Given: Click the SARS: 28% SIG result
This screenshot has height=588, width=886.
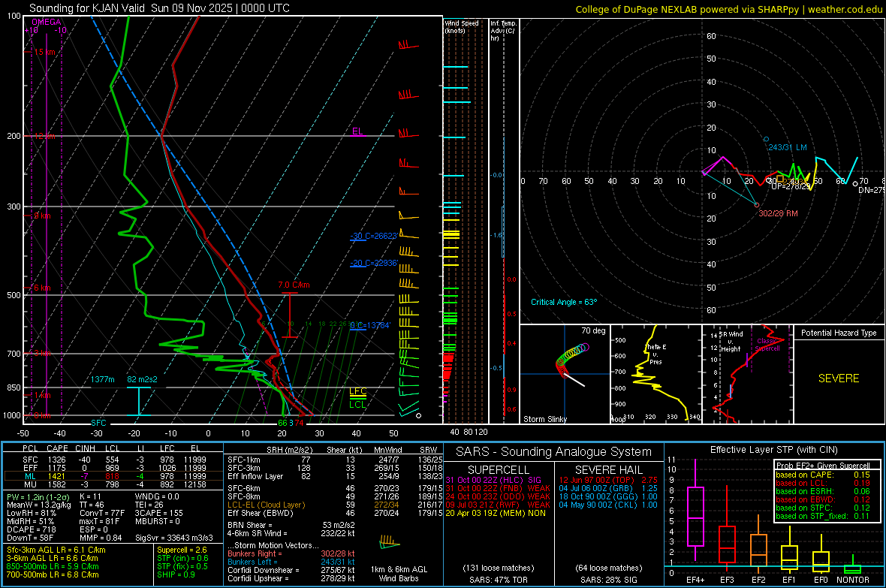Looking at the screenshot, I should tap(608, 580).
